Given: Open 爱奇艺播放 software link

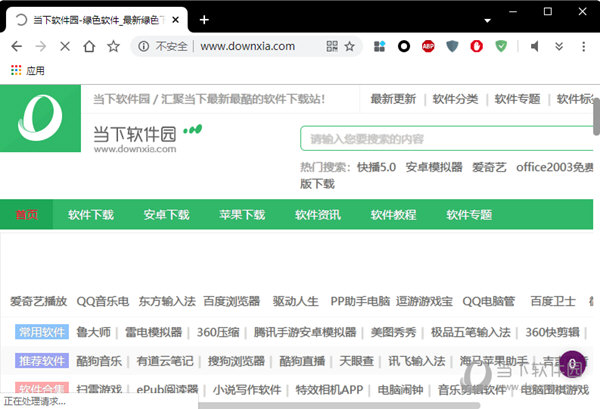Looking at the screenshot, I should coord(39,301).
